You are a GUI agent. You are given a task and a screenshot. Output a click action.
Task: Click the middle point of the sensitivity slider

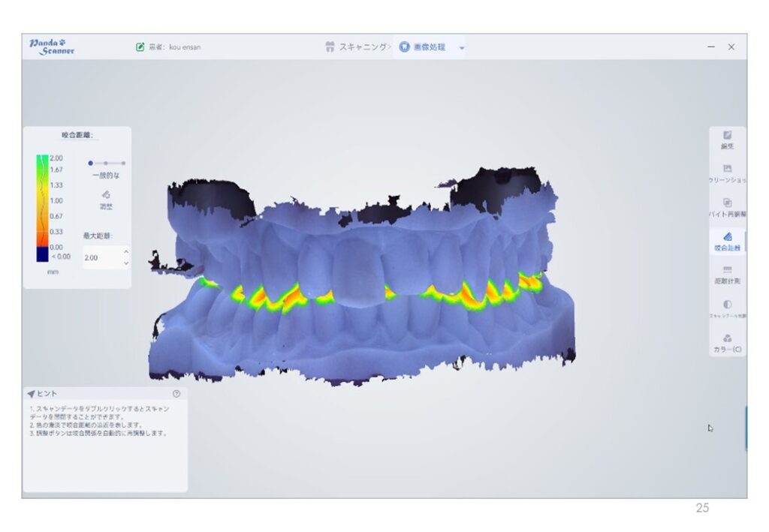click(x=106, y=163)
